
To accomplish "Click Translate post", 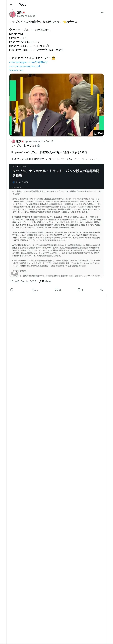I will tap(16, 70).
